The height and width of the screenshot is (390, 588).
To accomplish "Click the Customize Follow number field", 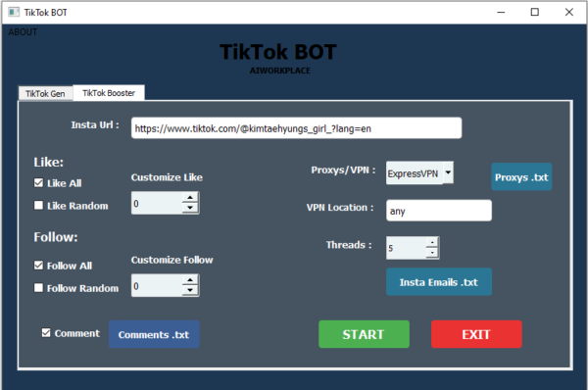I will tap(157, 286).
